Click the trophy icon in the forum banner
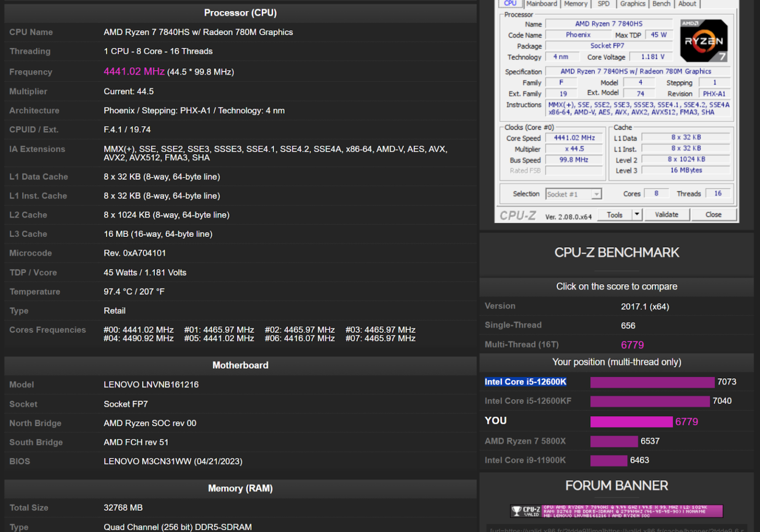This screenshot has height=532, width=760. tap(517, 511)
